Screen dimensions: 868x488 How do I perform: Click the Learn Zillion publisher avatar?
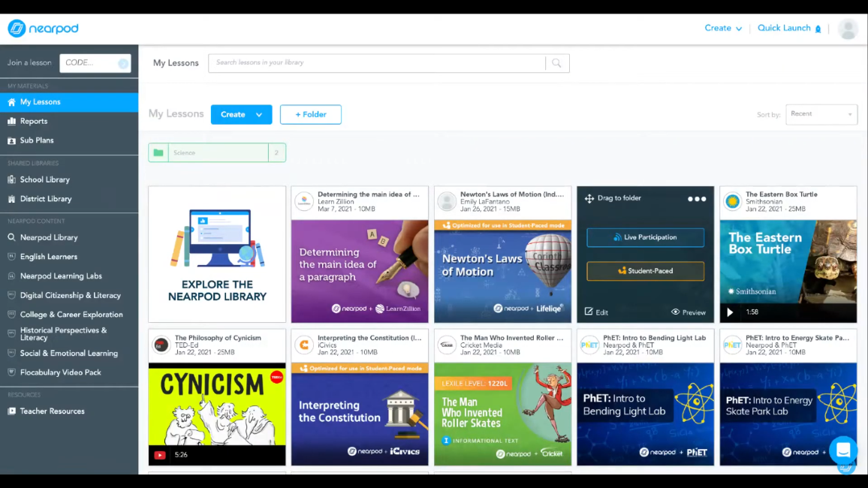click(304, 201)
